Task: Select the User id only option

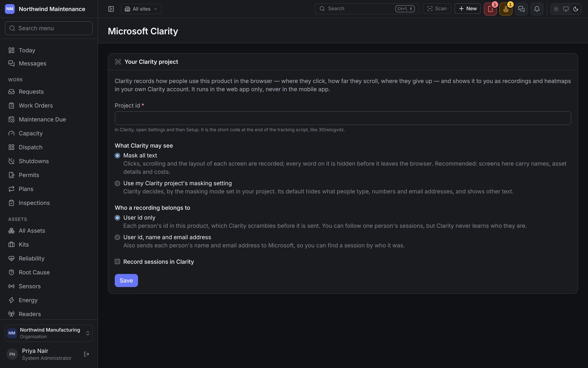Action: pos(117,218)
